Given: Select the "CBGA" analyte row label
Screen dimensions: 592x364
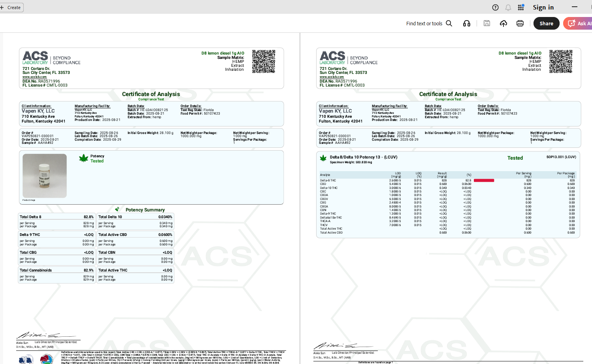Looking at the screenshot, I should (324, 206).
